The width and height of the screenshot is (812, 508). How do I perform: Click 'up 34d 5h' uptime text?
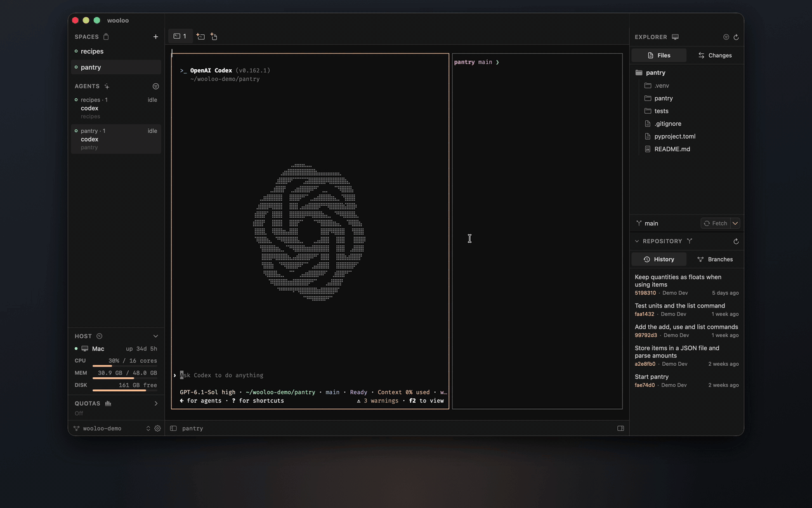click(x=141, y=349)
